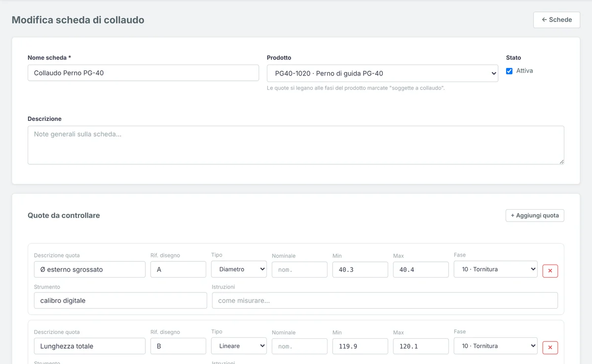The image size is (592, 364).
Task: Click the Descrizione quota field Lunghezza totale
Action: 90,346
